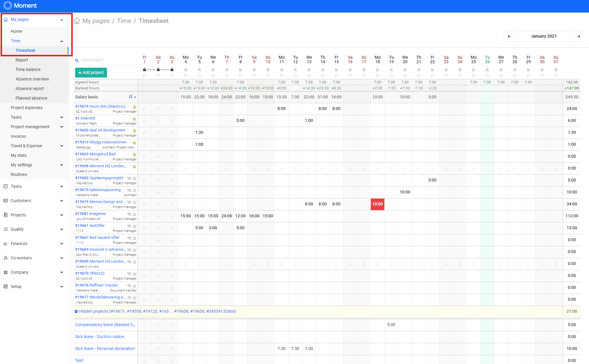This screenshot has width=589, height=364.
Task: Click the Projects sidebar icon
Action: click(6, 215)
